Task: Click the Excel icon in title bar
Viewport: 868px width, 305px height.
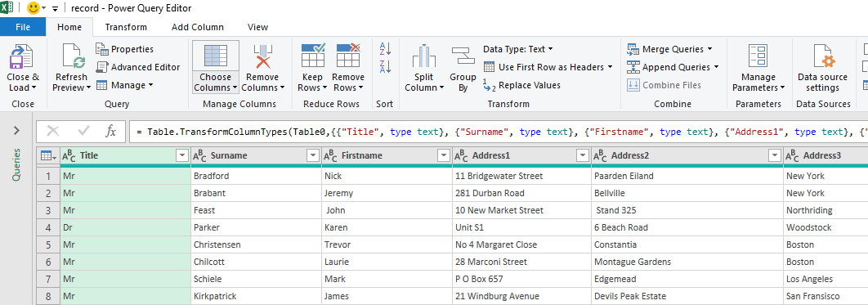Action: 7,8
